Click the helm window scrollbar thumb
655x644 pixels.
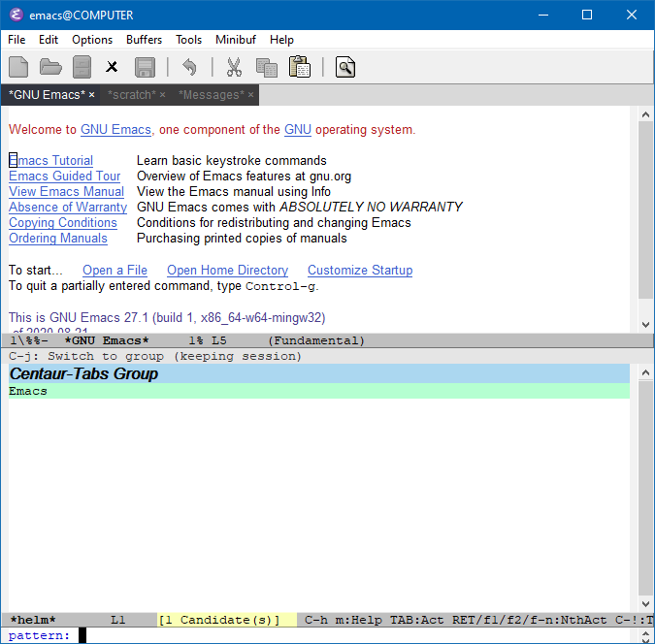(x=646, y=488)
